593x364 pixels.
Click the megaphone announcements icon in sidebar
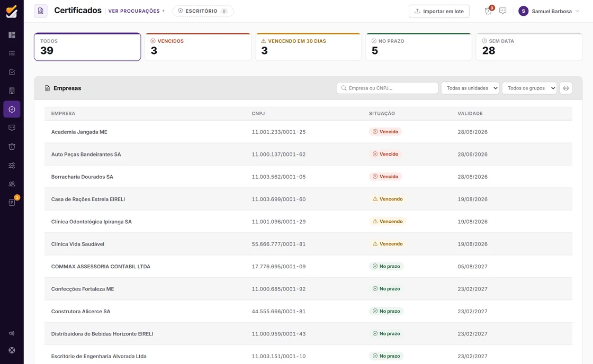[12, 333]
